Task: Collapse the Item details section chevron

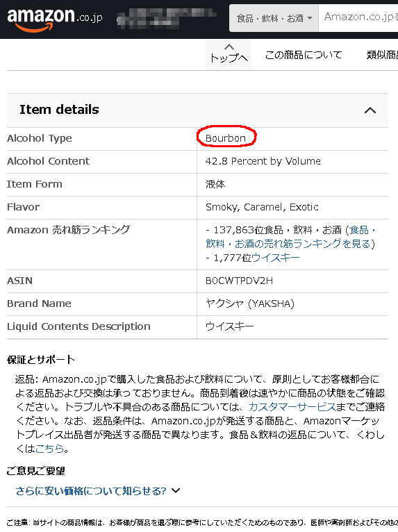Action: click(x=370, y=110)
